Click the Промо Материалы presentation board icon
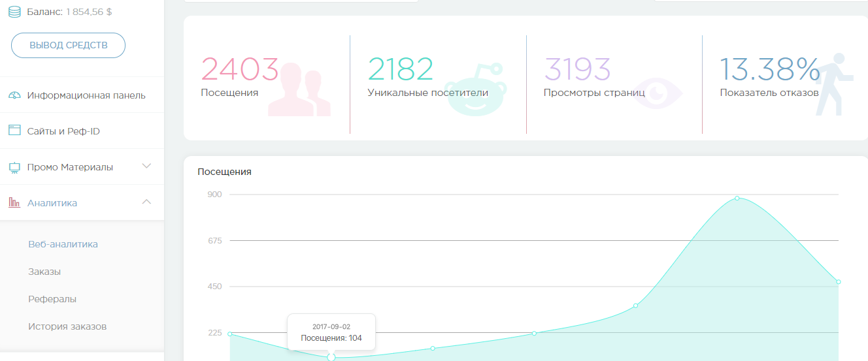This screenshot has height=361, width=868. 14,167
